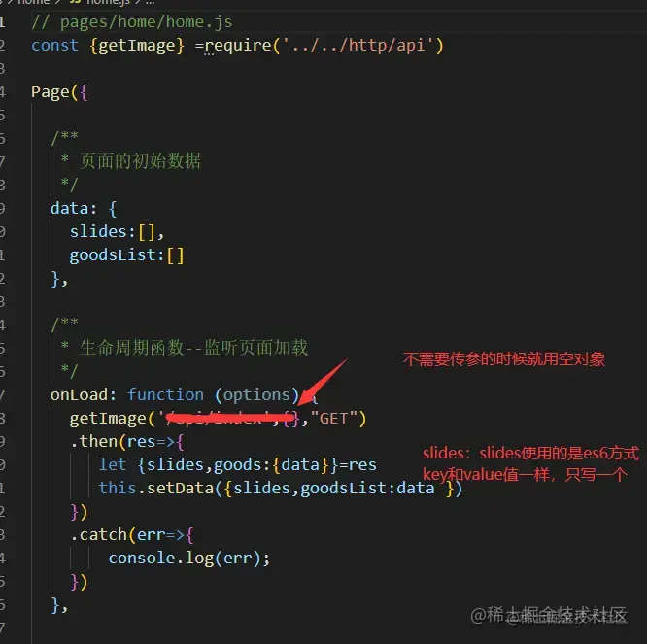Click the red arrow annotation
Image resolution: width=647 pixels, height=644 pixels.
323,382
